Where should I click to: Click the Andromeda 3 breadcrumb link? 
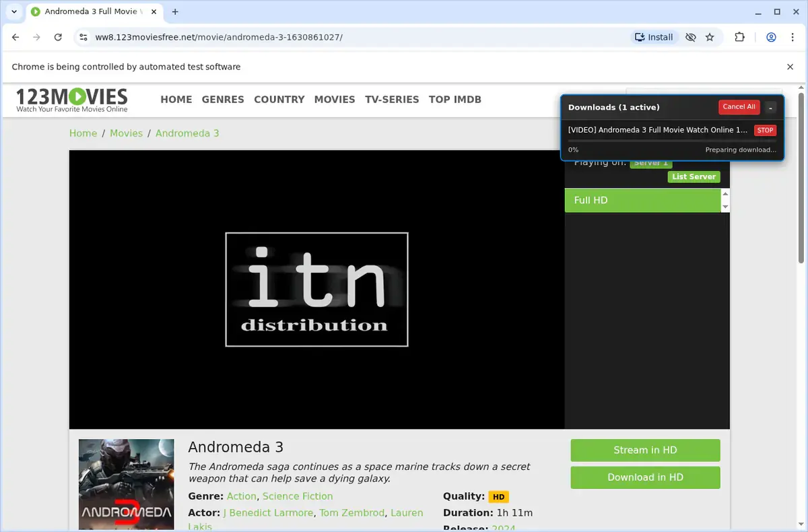coord(187,133)
